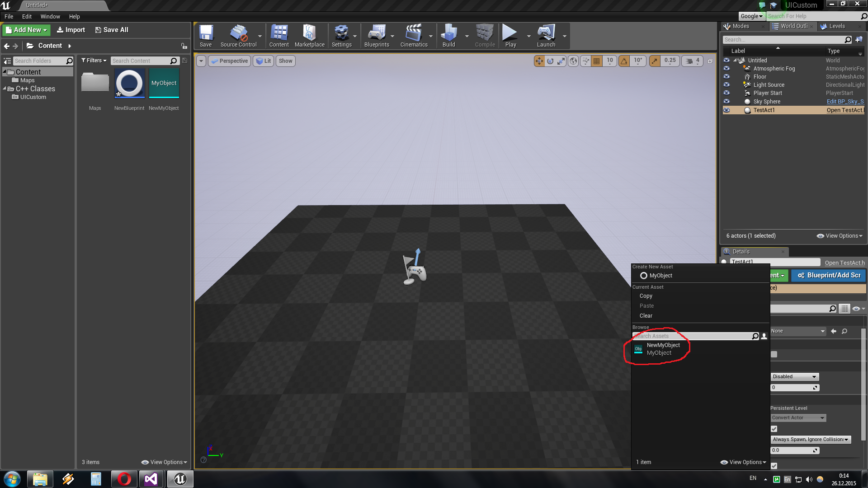Open the Cinematics toolbar icon

[414, 36]
